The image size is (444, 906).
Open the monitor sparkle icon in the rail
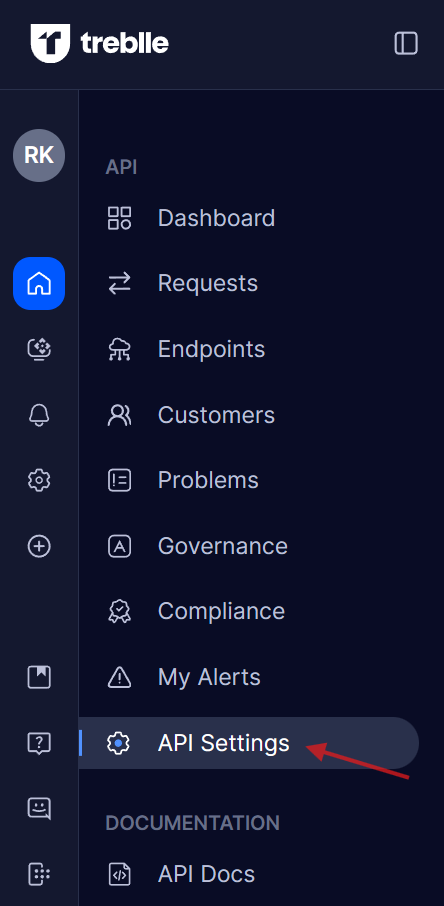click(x=39, y=350)
